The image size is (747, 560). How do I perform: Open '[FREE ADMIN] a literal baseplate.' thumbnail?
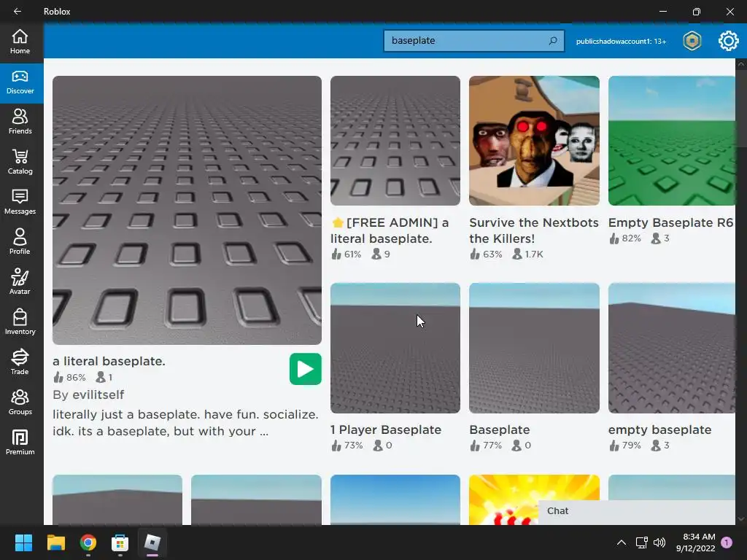395,141
